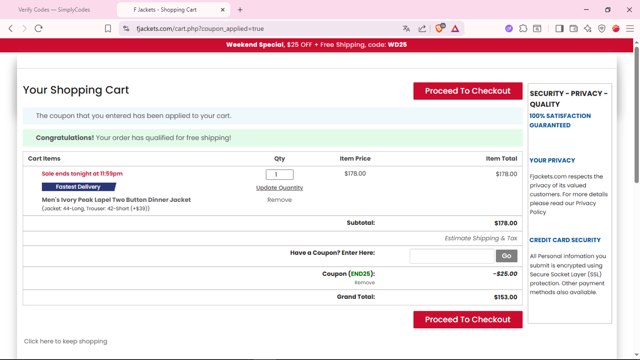Open the Brave Wallet icon
This screenshot has width=640, height=360.
pyautogui.click(x=573, y=29)
